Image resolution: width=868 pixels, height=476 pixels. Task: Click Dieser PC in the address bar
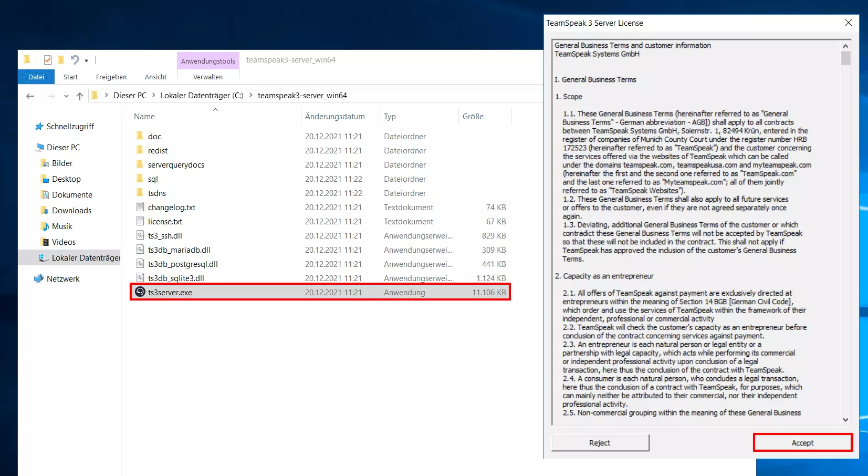tap(130, 96)
